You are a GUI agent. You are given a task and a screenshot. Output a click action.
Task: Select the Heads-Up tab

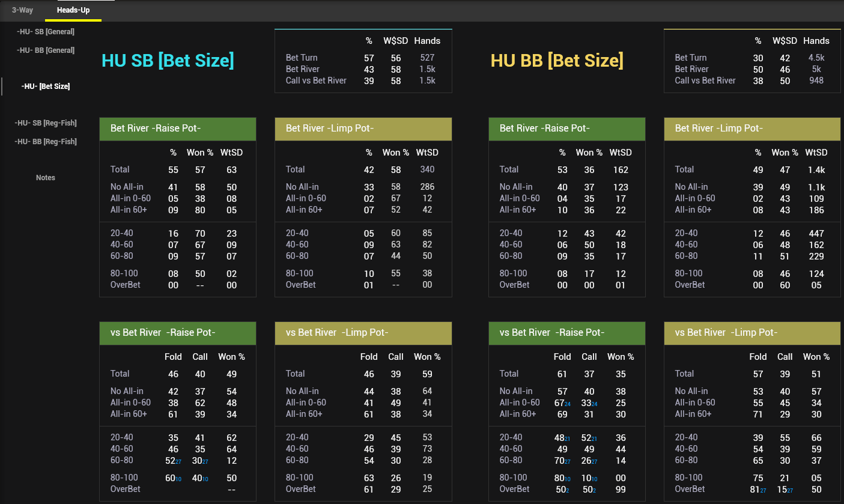(x=73, y=10)
